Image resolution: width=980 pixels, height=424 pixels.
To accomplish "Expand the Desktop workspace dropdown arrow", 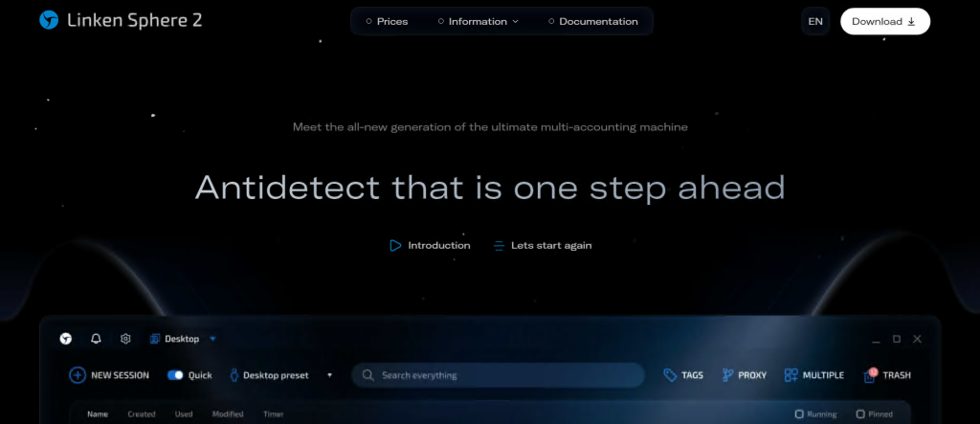I will [212, 339].
